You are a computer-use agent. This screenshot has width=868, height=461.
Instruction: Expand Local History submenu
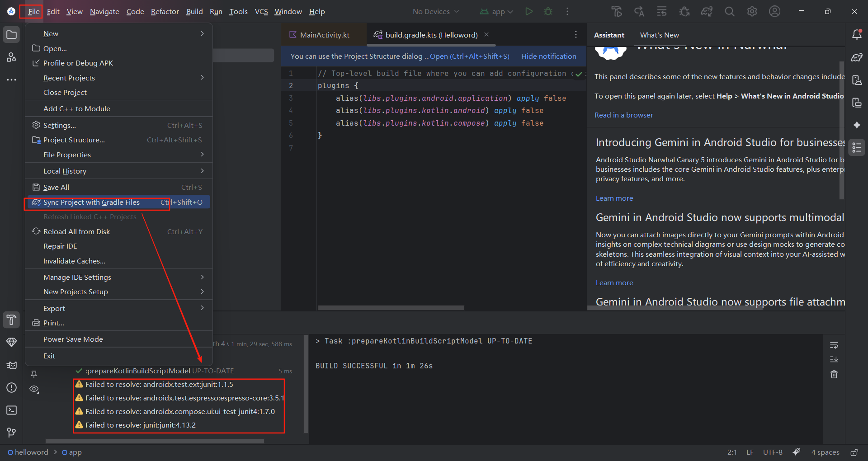(x=118, y=171)
